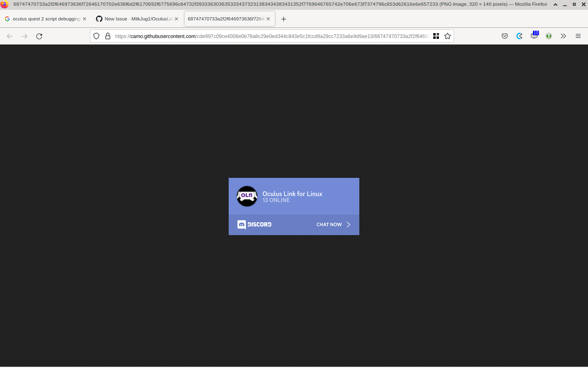Screen dimensions: 588x368
Task: Click the OLfl server avatar
Action: click(247, 196)
